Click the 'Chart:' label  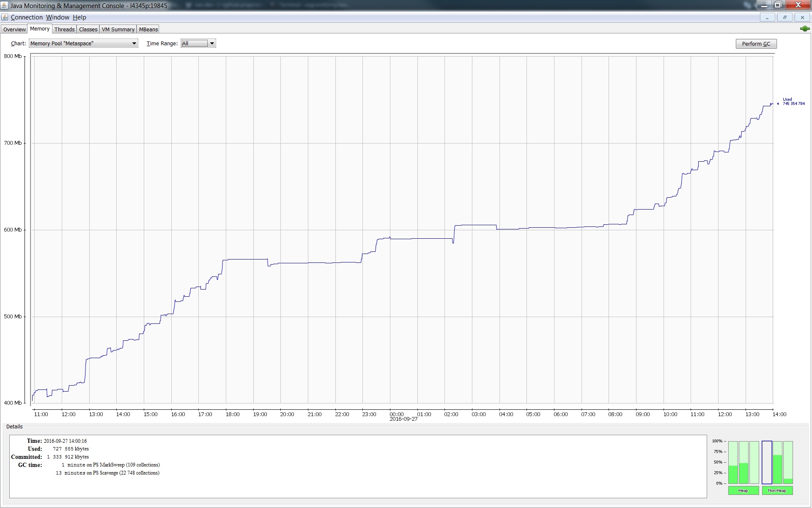18,43
